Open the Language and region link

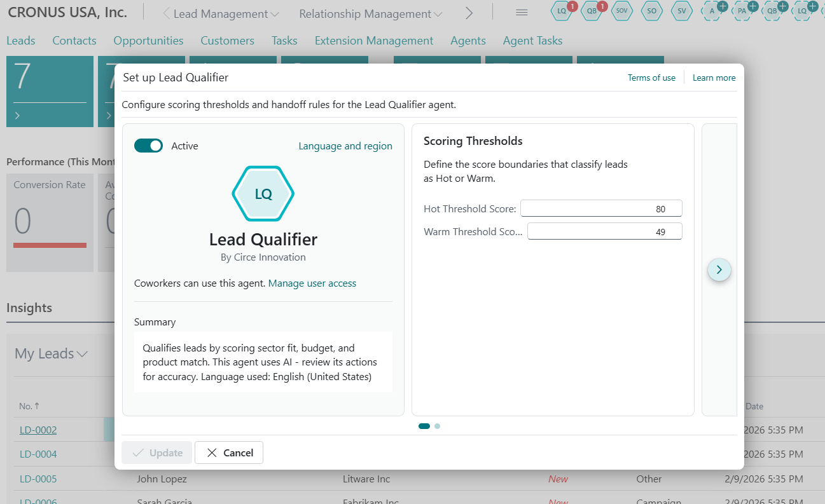pyautogui.click(x=345, y=146)
